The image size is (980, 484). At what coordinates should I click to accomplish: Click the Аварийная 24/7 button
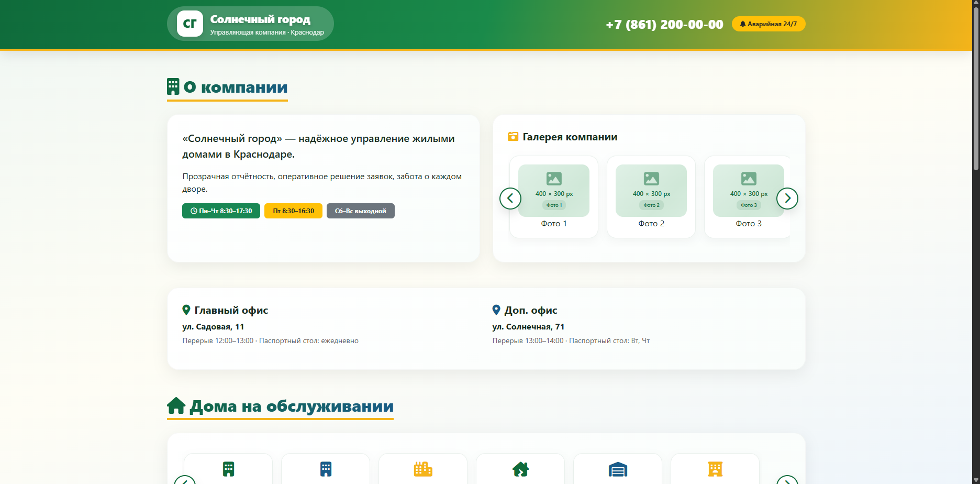(769, 24)
